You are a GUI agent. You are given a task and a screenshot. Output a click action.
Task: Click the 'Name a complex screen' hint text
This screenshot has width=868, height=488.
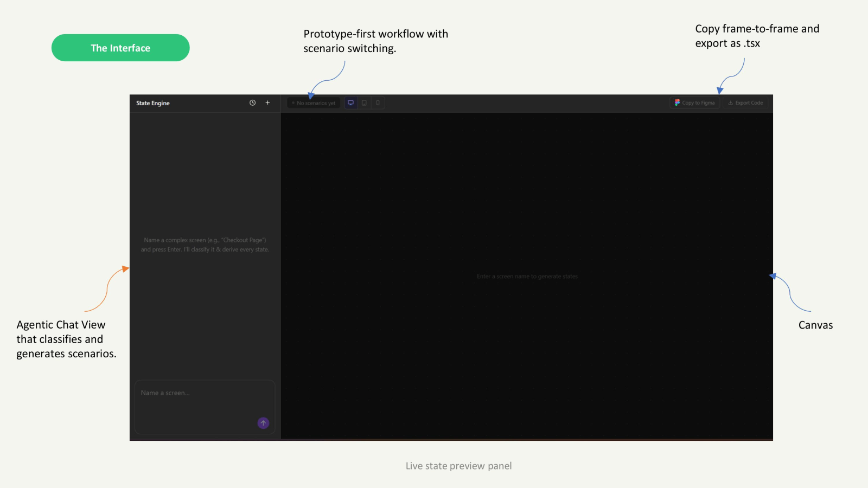[x=205, y=245]
